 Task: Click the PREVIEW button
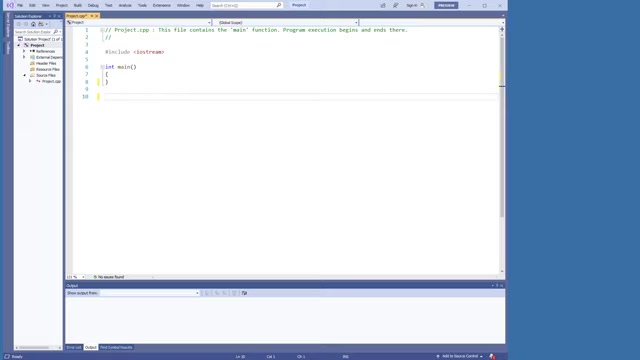[x=446, y=5]
